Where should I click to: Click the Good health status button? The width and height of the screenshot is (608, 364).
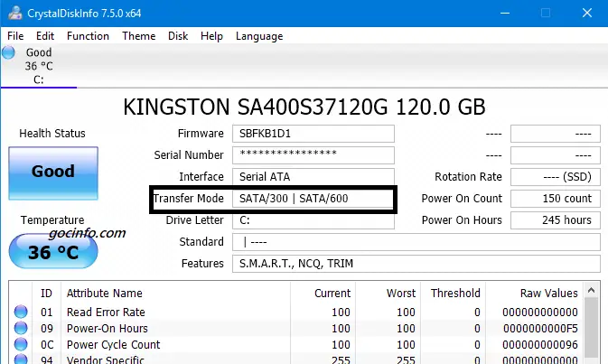(x=53, y=173)
